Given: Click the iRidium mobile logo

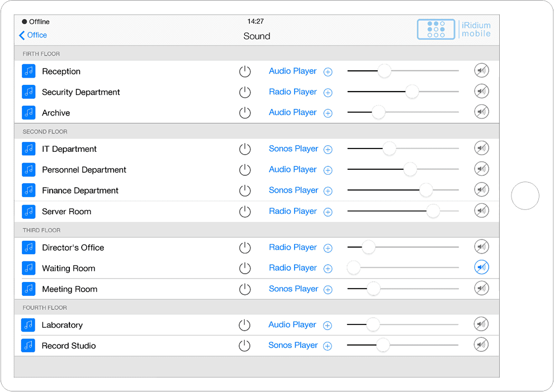Looking at the screenshot, I should pos(454,30).
